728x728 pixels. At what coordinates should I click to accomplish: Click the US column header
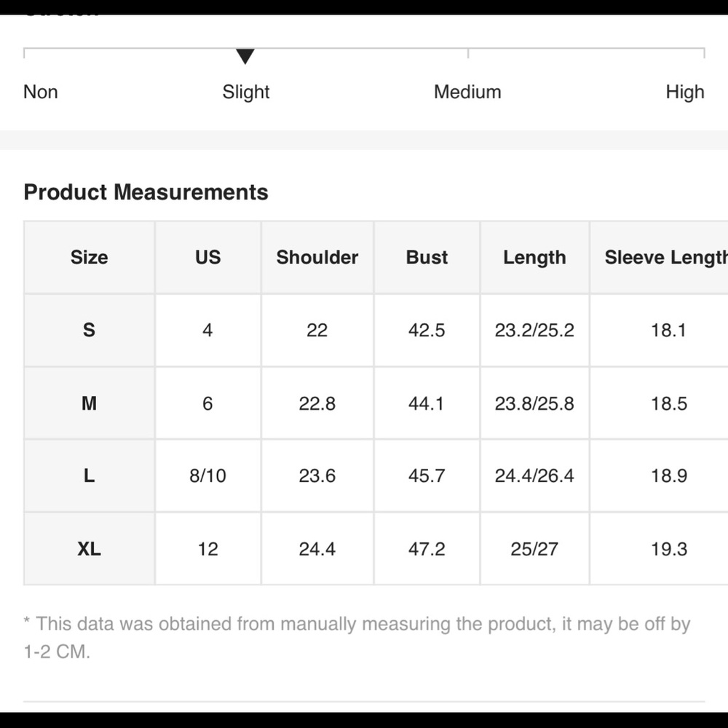tap(207, 258)
